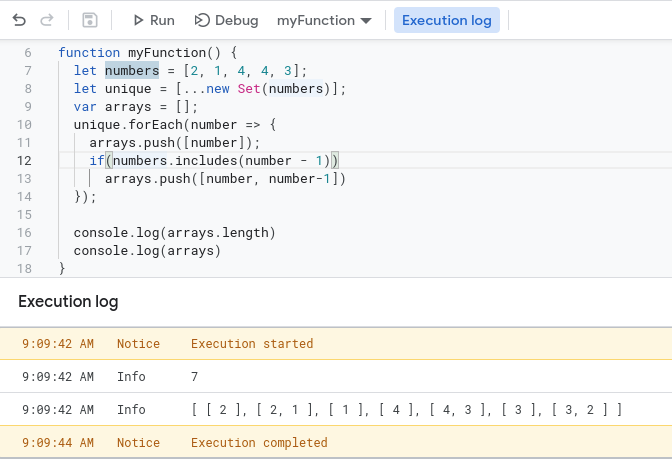The width and height of the screenshot is (672, 474).
Task: Select the 'Execution completed' notice row
Action: pyautogui.click(x=336, y=442)
